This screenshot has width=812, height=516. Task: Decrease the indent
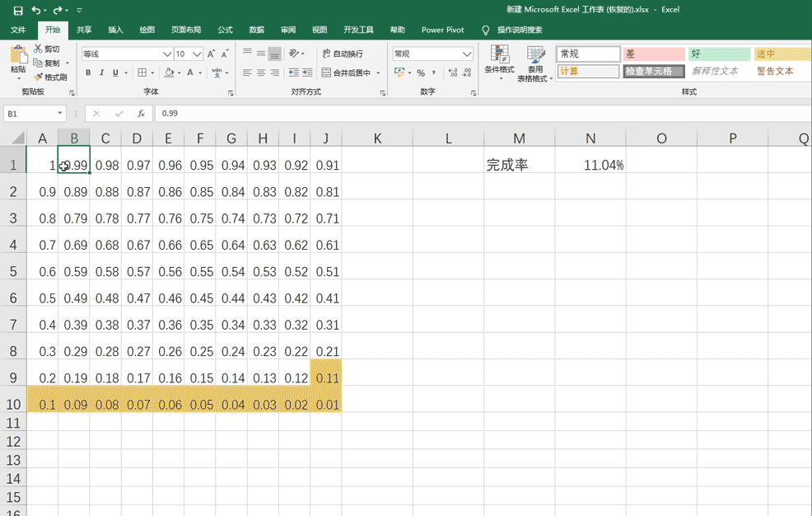[x=294, y=73]
